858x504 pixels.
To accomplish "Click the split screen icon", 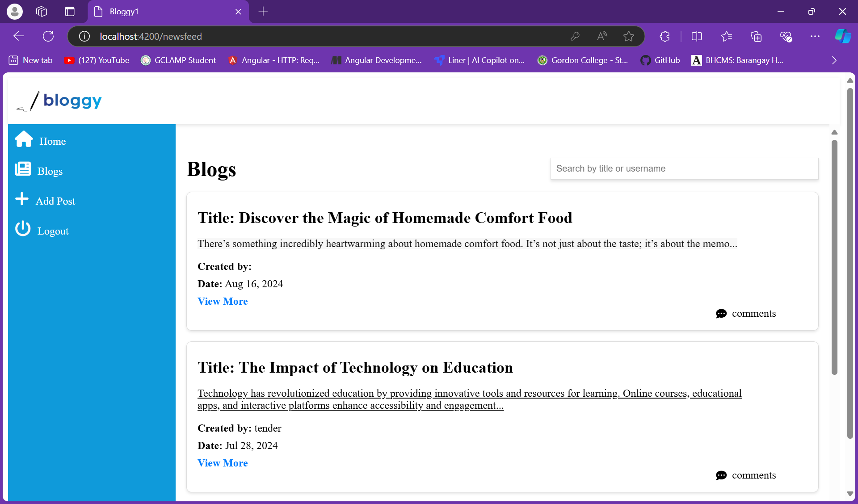I will click(x=697, y=36).
